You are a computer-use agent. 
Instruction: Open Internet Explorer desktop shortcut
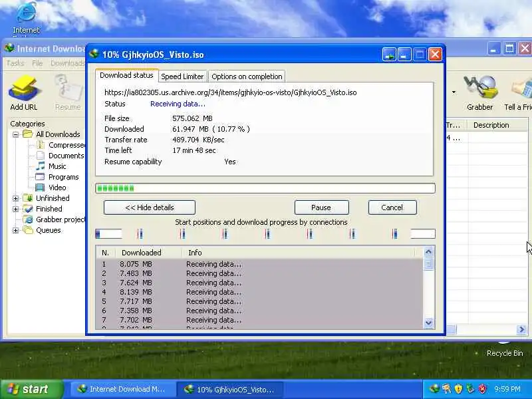(x=26, y=17)
